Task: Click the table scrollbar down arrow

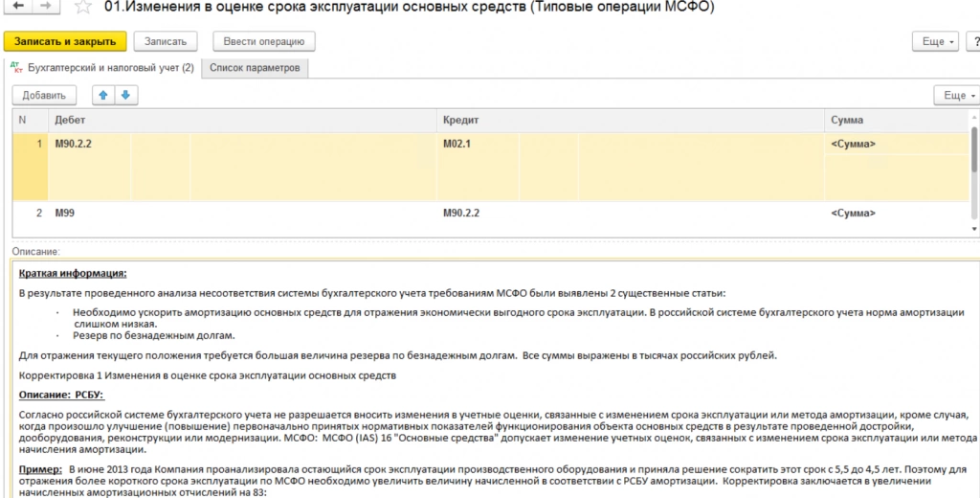Action: coord(974,229)
